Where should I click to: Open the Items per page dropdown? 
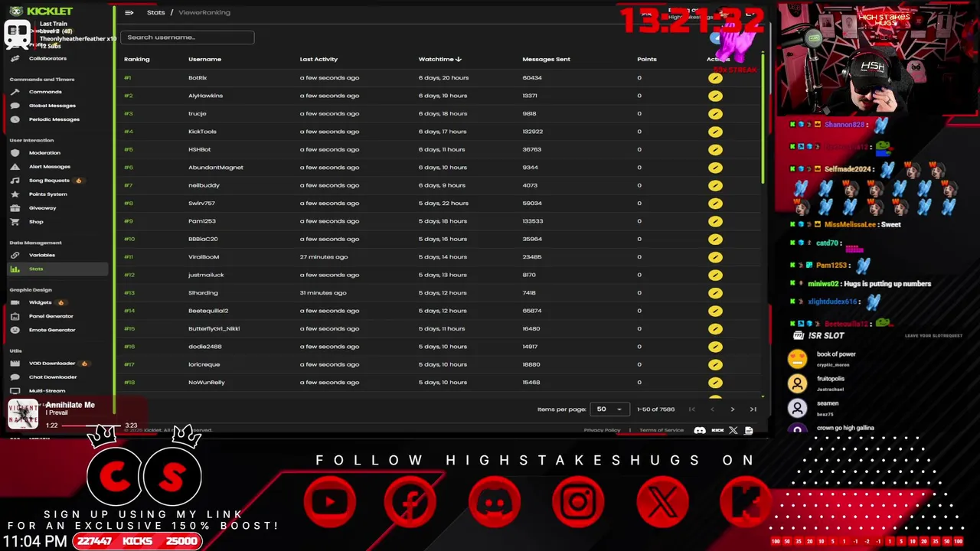[610, 409]
